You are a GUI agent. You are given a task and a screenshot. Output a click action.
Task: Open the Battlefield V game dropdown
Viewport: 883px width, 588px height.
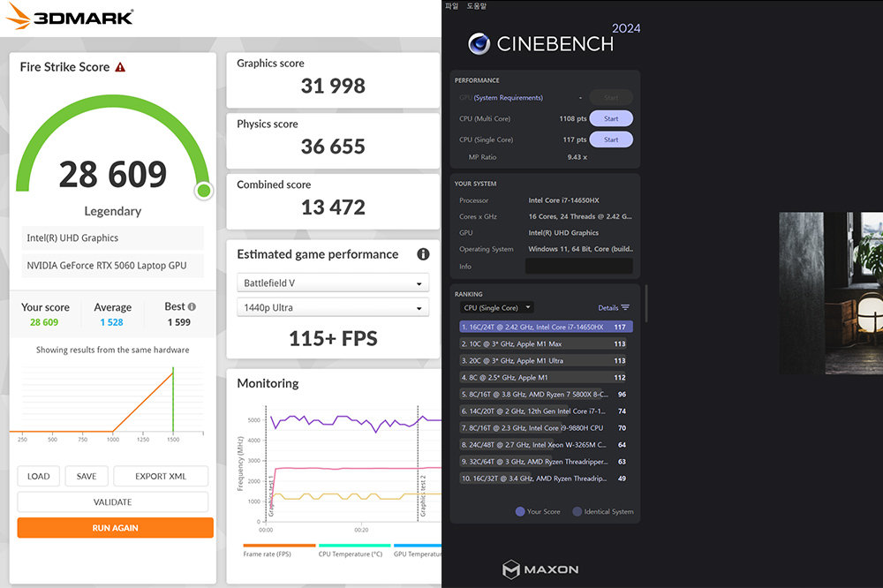[333, 283]
